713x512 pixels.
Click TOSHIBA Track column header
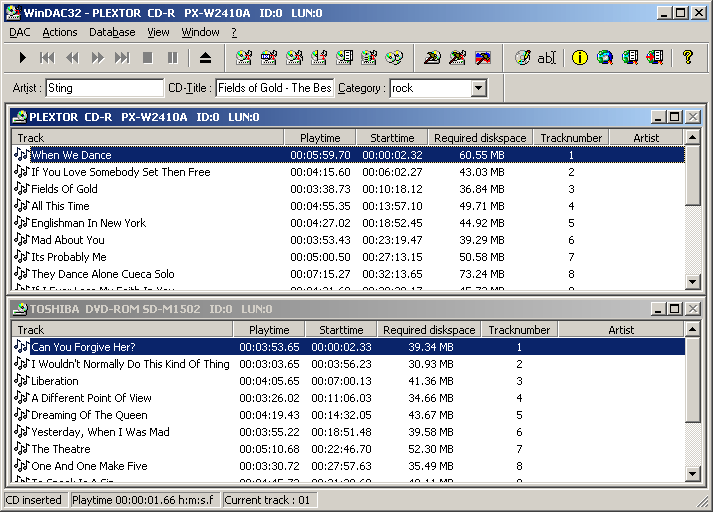(122, 330)
